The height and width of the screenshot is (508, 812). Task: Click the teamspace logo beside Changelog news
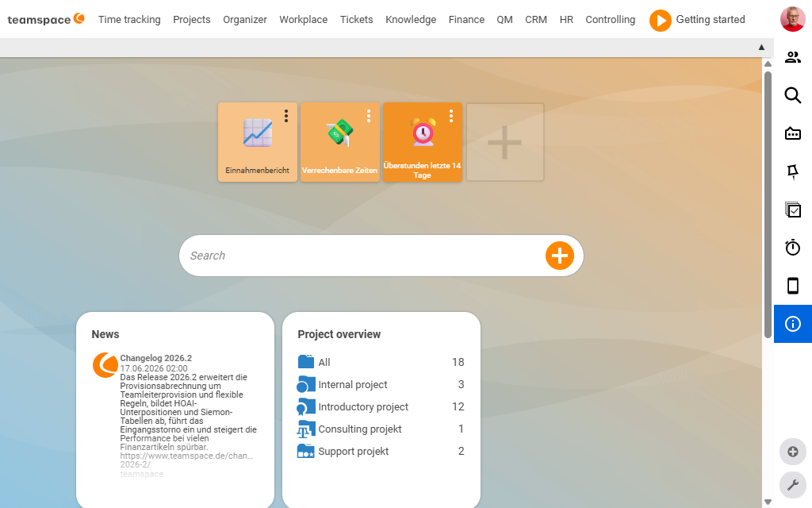tap(105, 365)
